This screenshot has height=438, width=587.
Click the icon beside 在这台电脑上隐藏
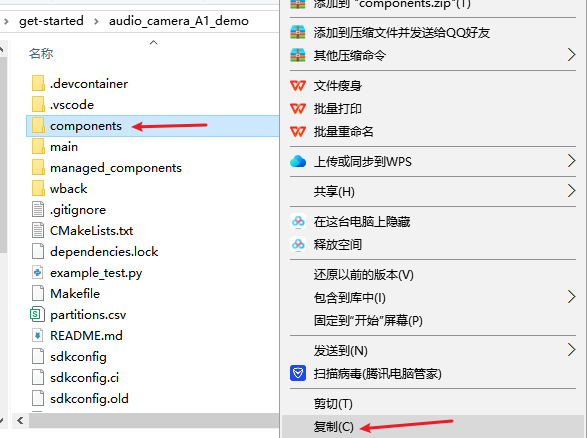(x=298, y=221)
